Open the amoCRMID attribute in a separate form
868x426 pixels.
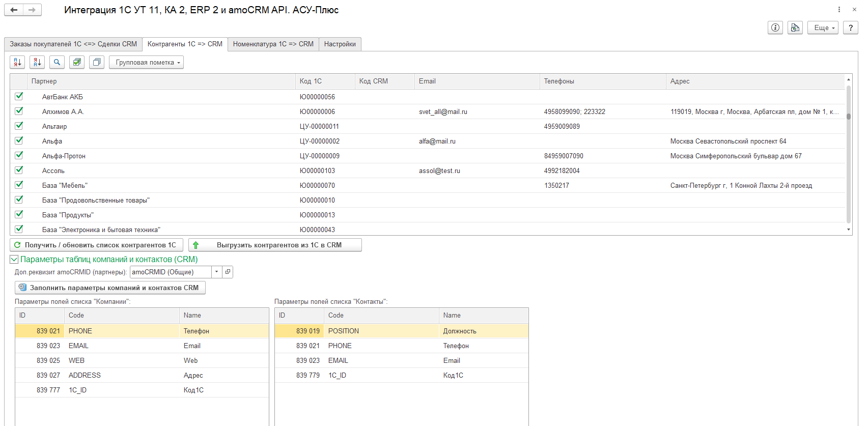pyautogui.click(x=228, y=272)
